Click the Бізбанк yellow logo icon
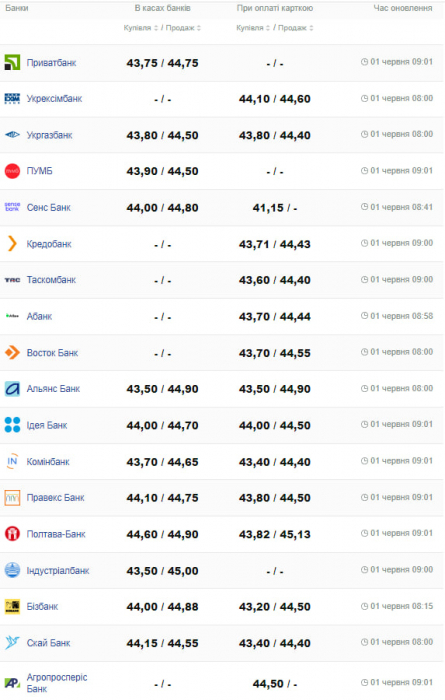This screenshot has height=700, width=445. tap(12, 607)
